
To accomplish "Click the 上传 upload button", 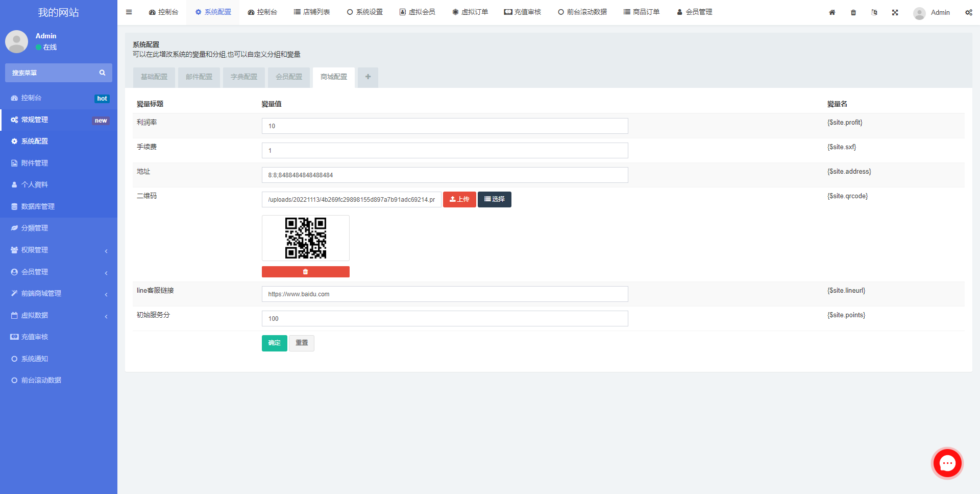I will click(459, 199).
